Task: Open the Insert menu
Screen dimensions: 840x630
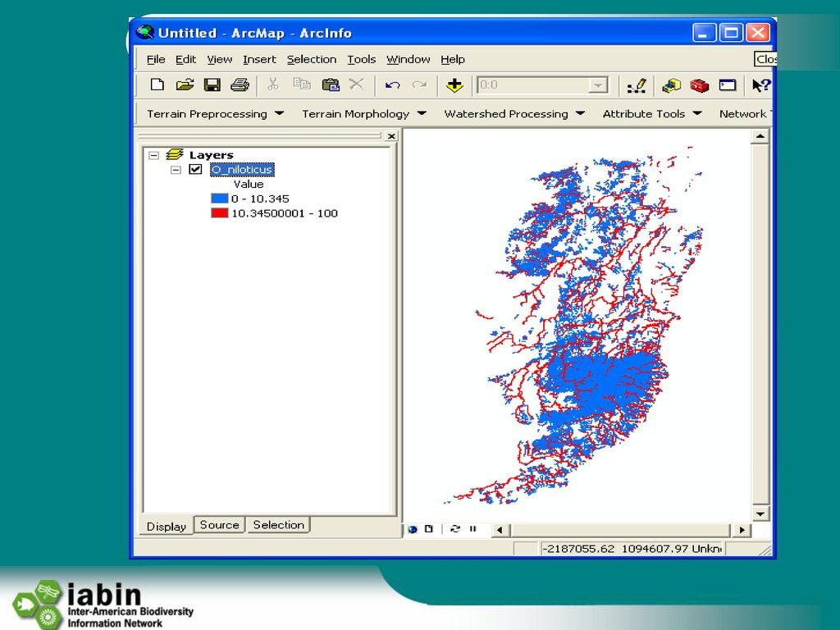Action: pos(259,59)
